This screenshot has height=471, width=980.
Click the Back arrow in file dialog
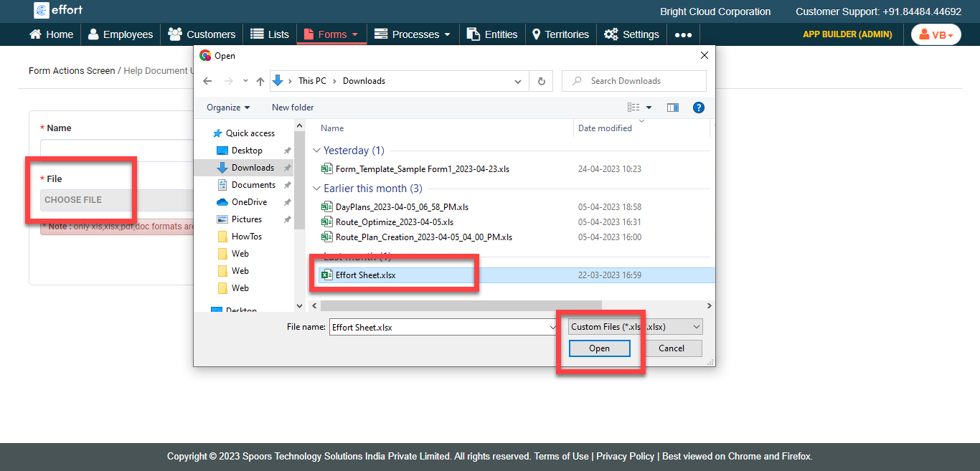click(x=207, y=81)
